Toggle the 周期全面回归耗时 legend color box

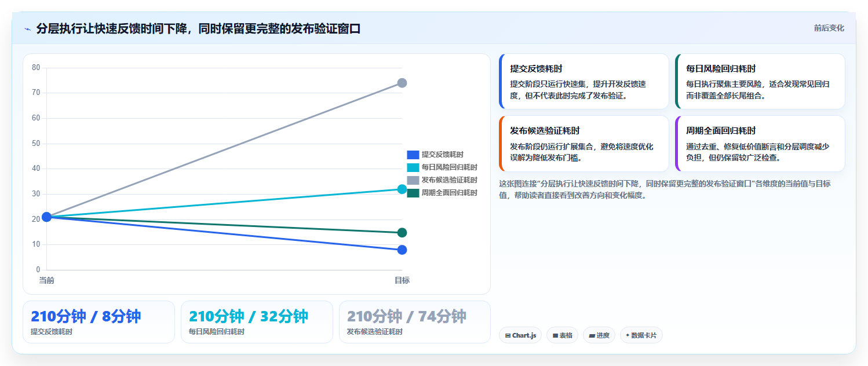[x=413, y=193]
